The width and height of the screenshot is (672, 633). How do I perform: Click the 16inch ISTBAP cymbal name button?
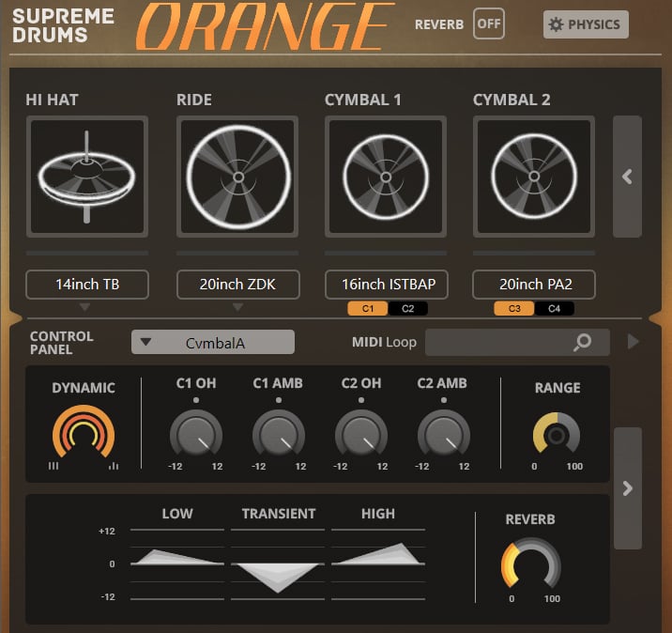(x=386, y=285)
